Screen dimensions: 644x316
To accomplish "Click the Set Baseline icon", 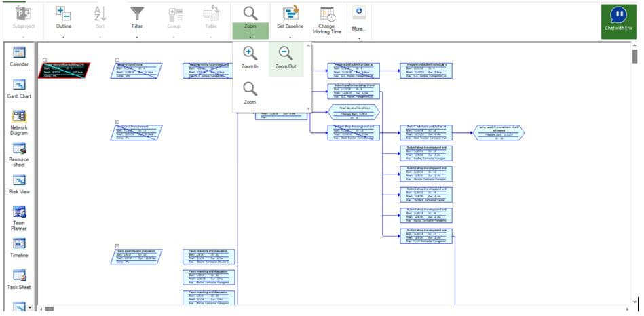I will 290,13.
